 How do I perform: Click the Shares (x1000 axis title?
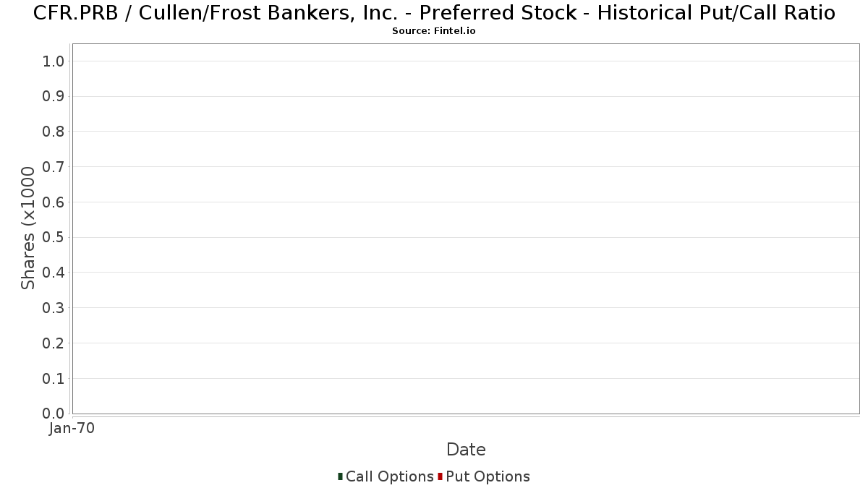click(x=28, y=228)
